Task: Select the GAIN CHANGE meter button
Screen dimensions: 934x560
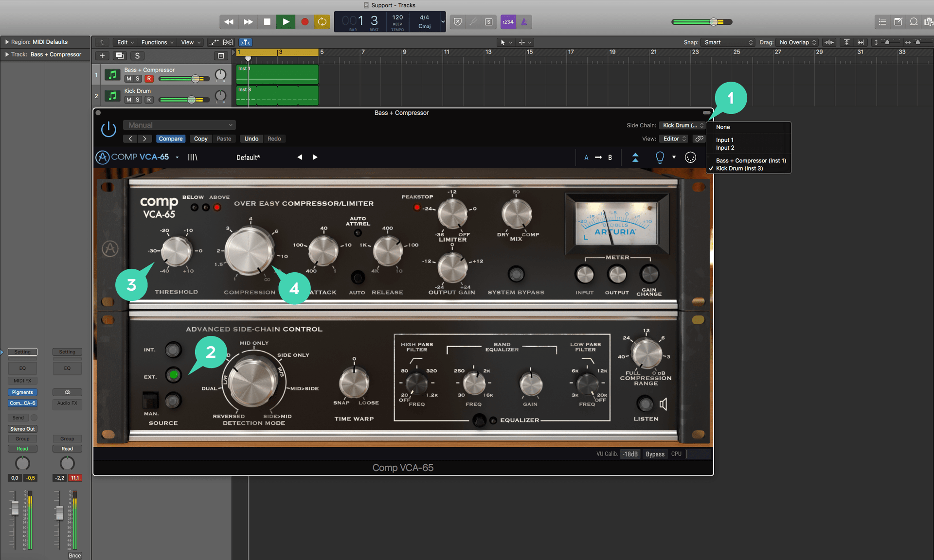Action: 649,274
